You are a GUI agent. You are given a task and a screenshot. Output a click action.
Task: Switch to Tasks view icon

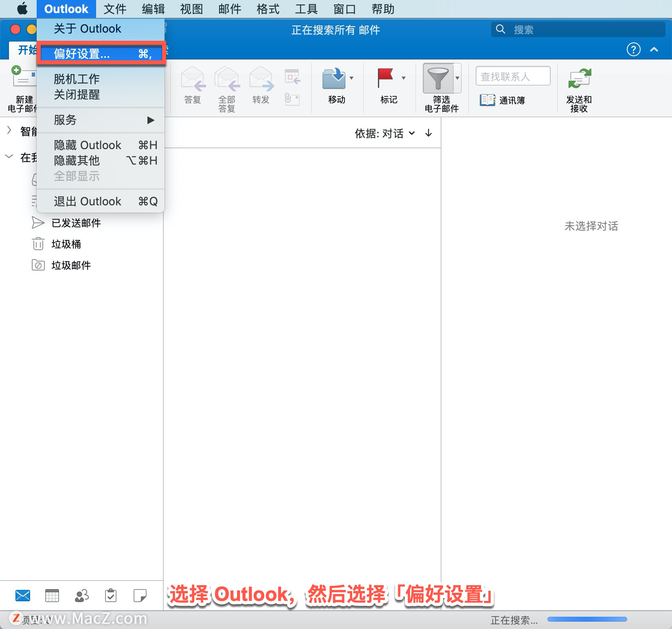point(111,596)
